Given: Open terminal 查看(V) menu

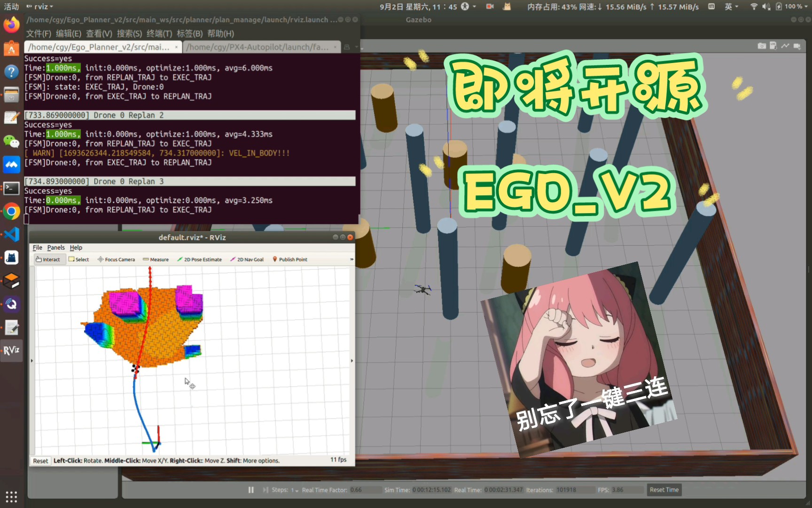Looking at the screenshot, I should (x=99, y=33).
